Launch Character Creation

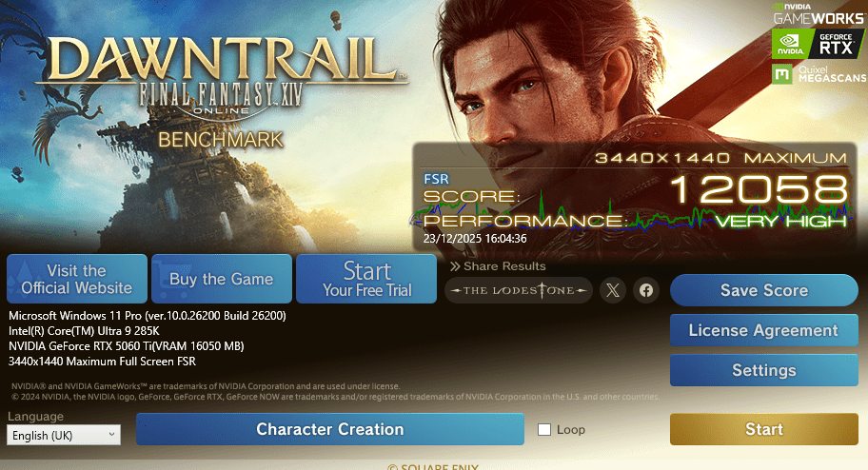330,429
